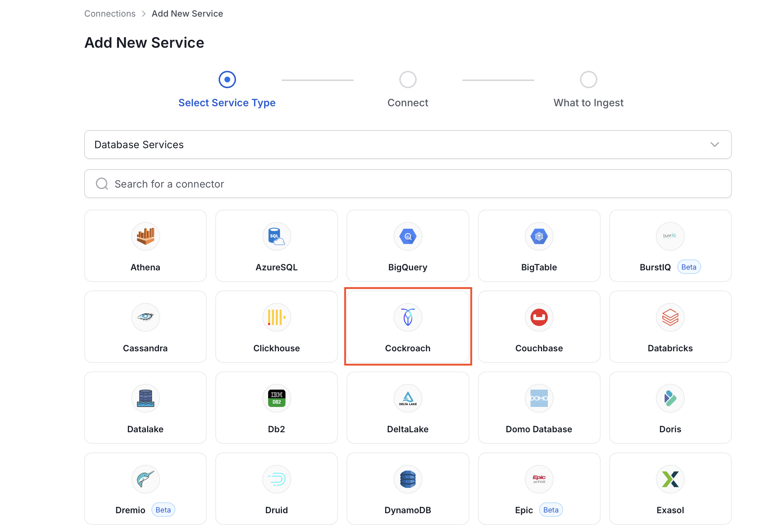The image size is (782, 532).
Task: Click the Connect step circle
Action: (x=408, y=80)
